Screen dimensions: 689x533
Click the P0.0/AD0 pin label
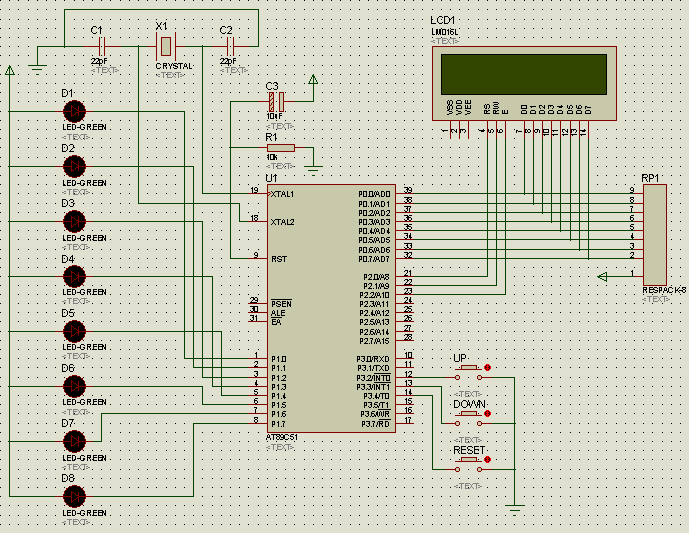point(374,194)
